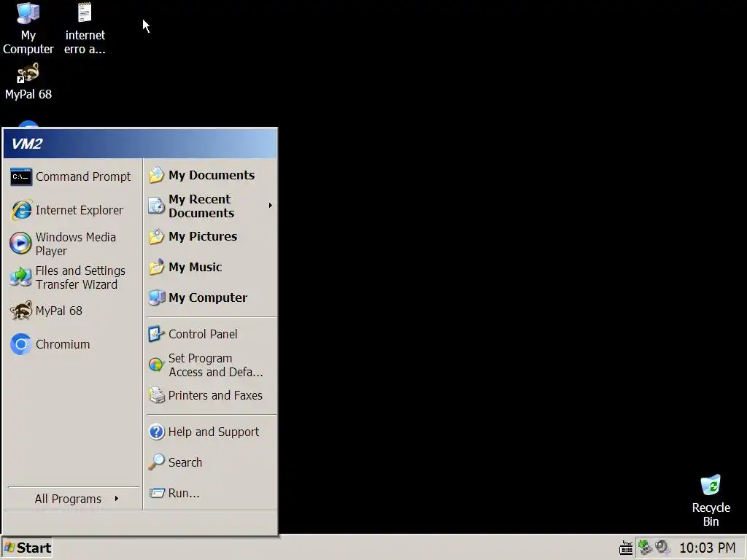
Task: Click the My Music folder icon
Action: click(x=156, y=267)
